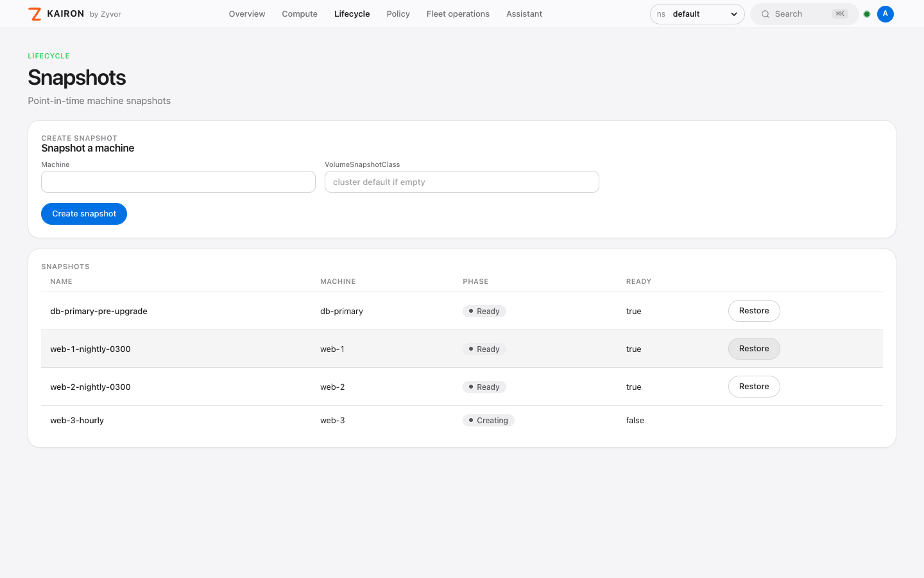Click the Create snapshot button

84,214
